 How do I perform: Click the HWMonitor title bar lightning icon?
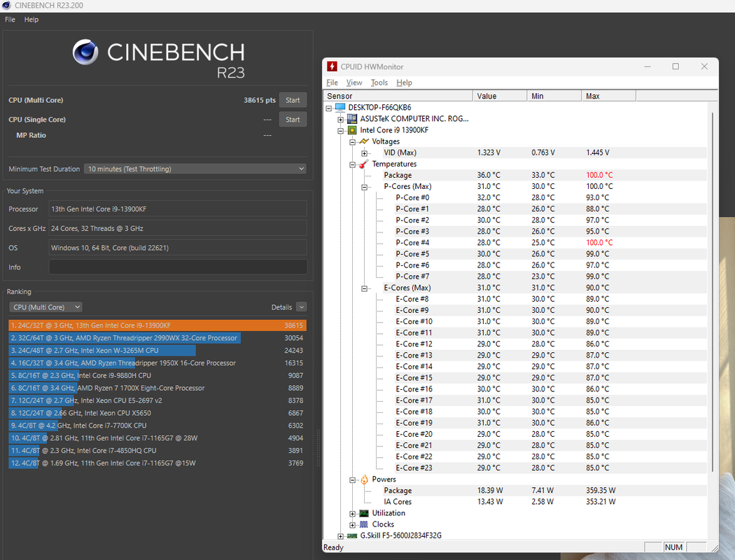[x=332, y=66]
